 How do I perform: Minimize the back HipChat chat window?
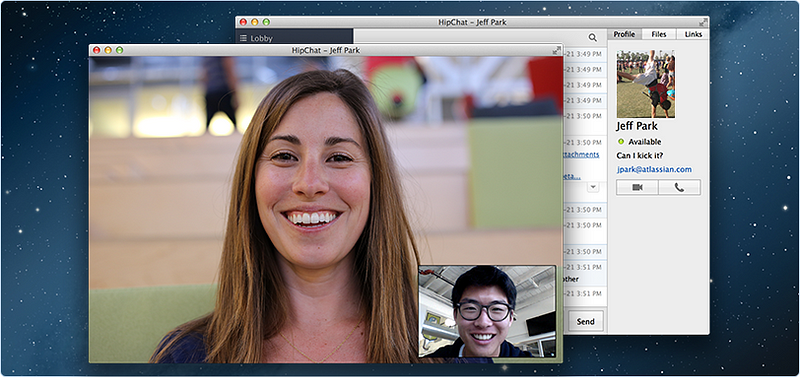point(255,22)
